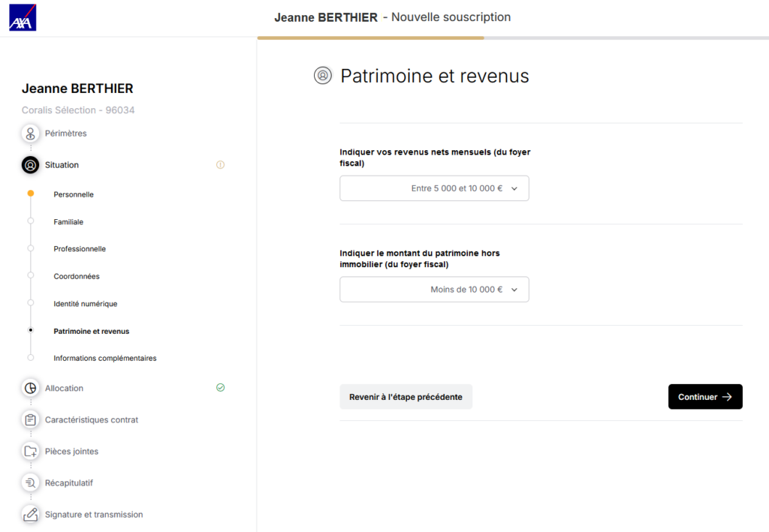Viewport: 769px width, 532px height.
Task: Open the monthly net income dropdown
Action: (434, 188)
